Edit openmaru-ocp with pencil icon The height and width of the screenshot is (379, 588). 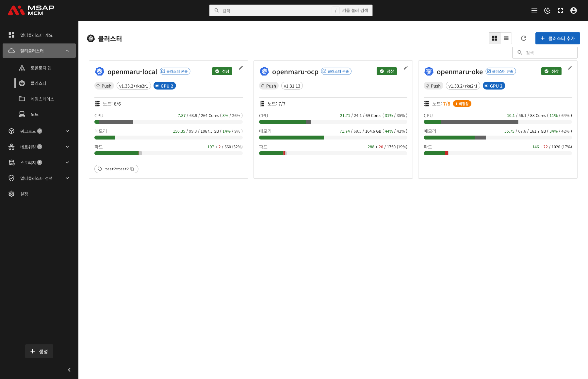tap(406, 68)
